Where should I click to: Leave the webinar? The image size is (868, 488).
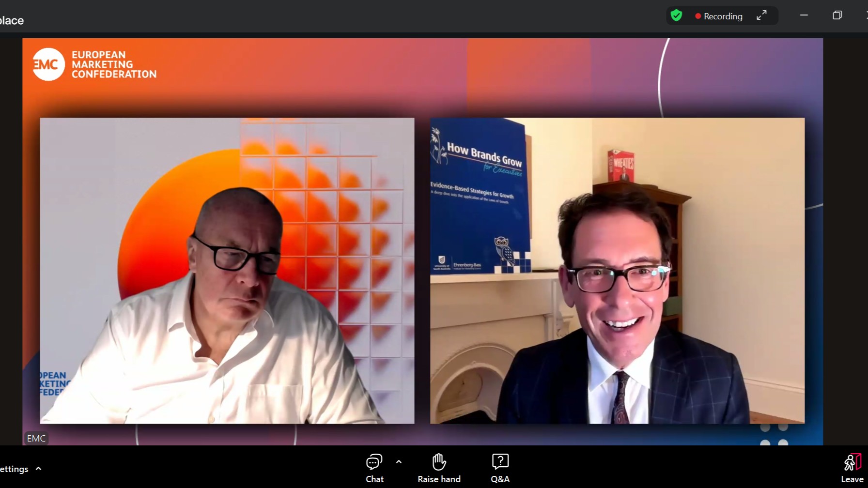(852, 468)
